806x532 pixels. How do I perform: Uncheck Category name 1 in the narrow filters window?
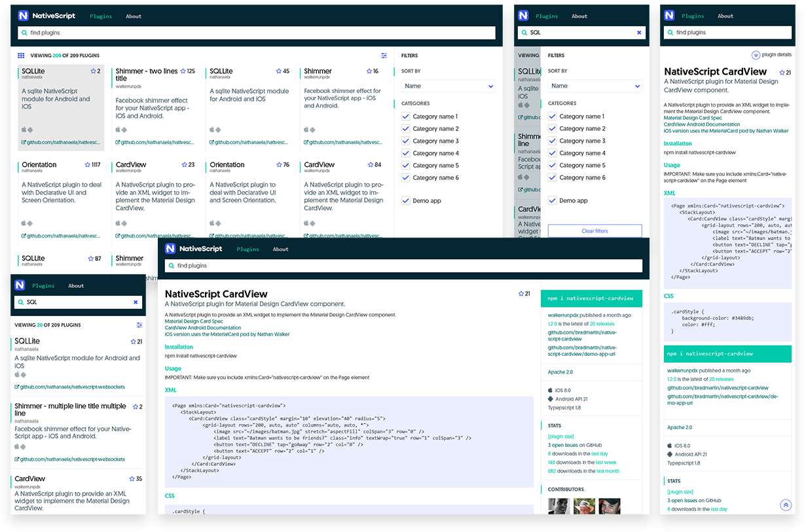(x=553, y=116)
